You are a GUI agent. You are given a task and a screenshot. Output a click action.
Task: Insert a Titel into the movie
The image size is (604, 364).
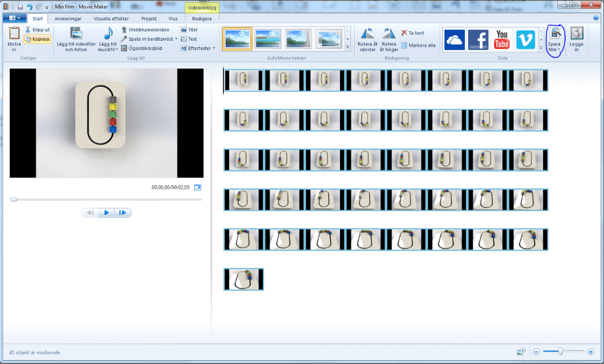click(191, 30)
